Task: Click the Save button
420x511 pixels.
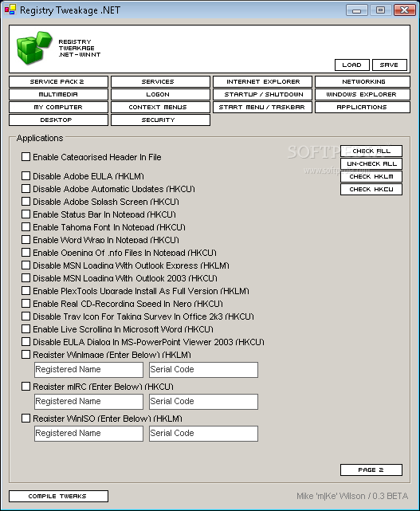Action: click(x=390, y=65)
